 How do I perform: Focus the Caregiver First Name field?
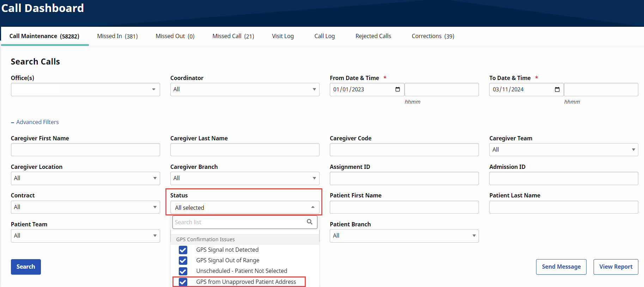(85, 149)
